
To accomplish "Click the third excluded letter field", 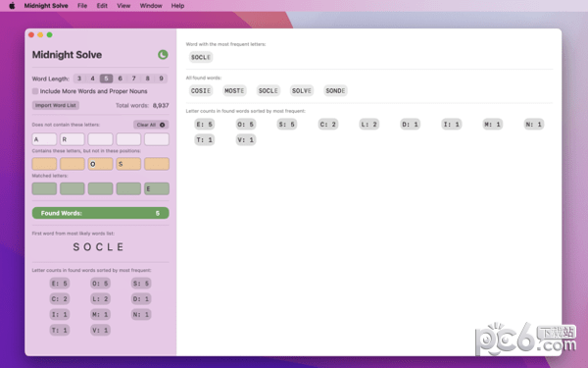I will (x=101, y=139).
